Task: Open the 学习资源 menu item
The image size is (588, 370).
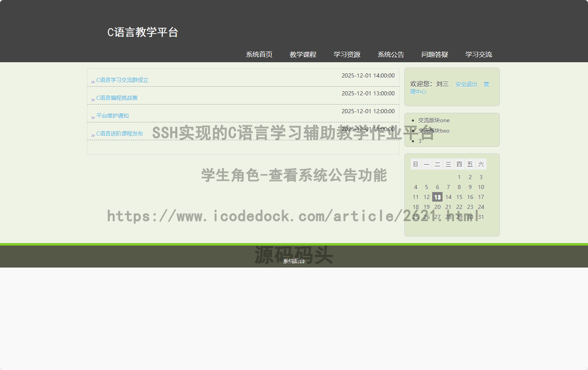Action: [x=347, y=54]
